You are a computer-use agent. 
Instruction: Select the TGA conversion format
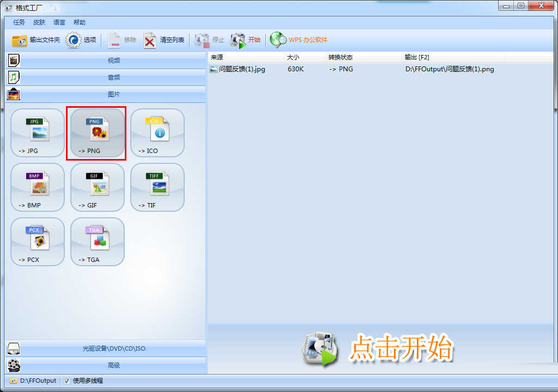tap(96, 241)
